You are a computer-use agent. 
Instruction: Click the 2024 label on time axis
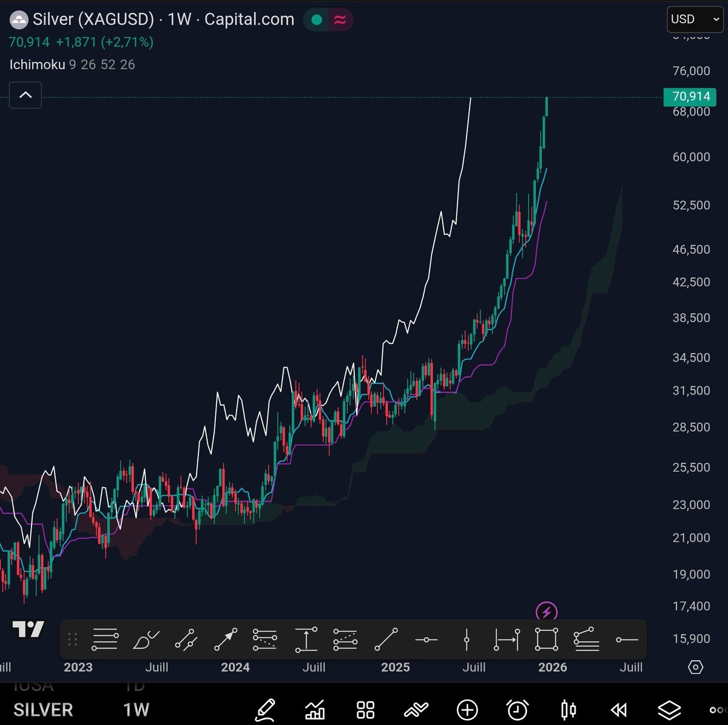(235, 667)
